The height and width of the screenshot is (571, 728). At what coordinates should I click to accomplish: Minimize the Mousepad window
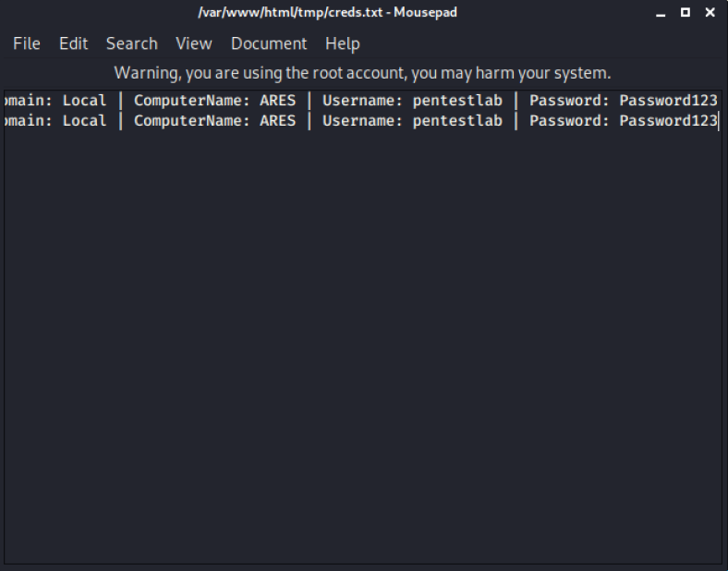coord(661,13)
